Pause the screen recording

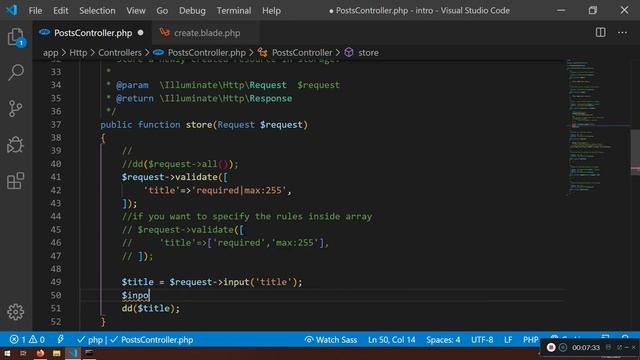point(563,347)
